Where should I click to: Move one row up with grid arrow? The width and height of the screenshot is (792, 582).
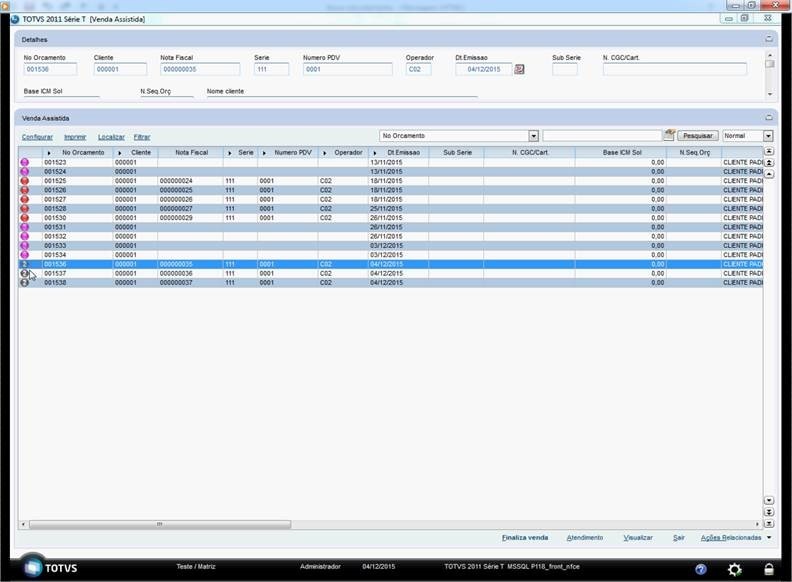[769, 174]
